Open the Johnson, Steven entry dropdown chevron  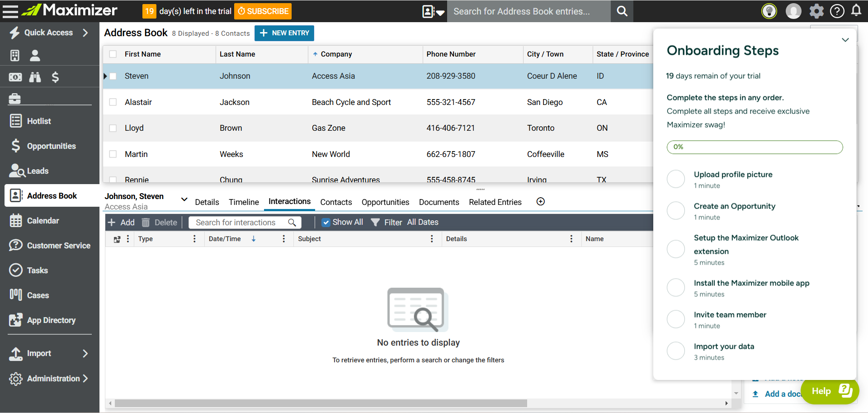coord(184,199)
